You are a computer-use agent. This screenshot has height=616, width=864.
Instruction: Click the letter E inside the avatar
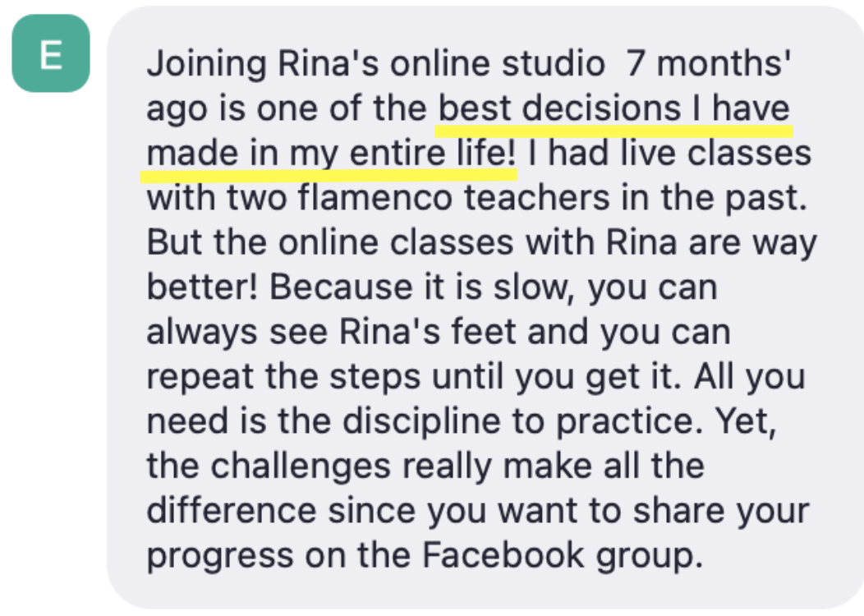pos(51,54)
